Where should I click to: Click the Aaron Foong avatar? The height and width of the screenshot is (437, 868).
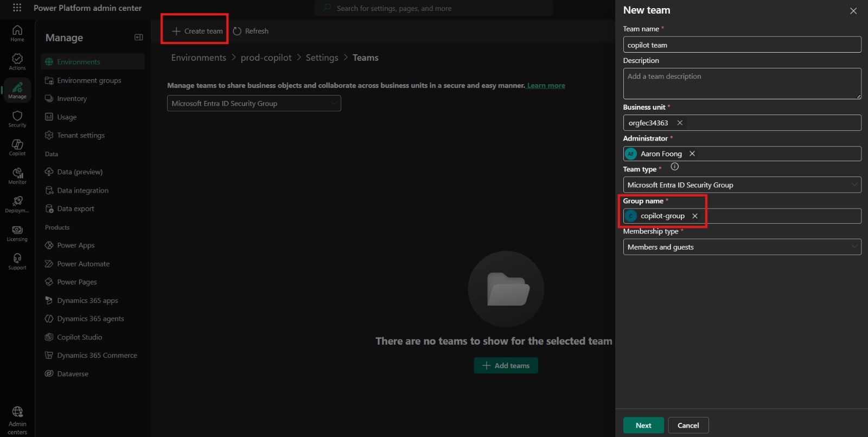click(630, 154)
